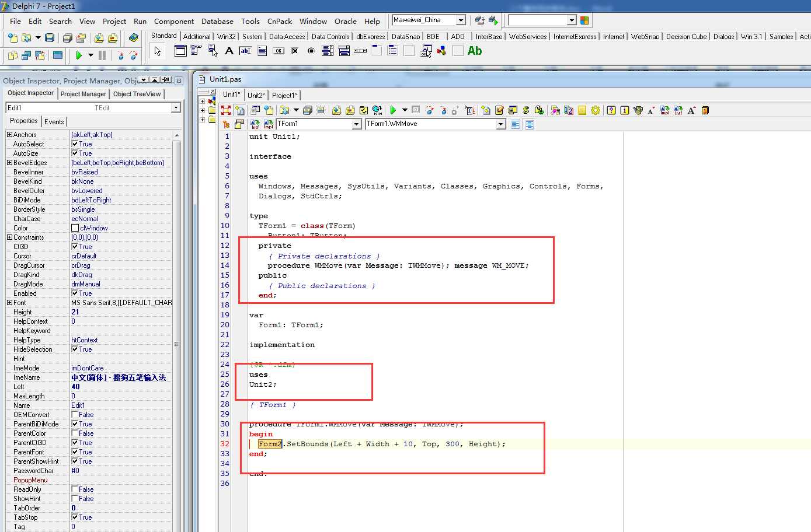Screen dimensions: 811x532
Task: Open the TForm1.WMMove method dropdown
Action: tap(500, 124)
